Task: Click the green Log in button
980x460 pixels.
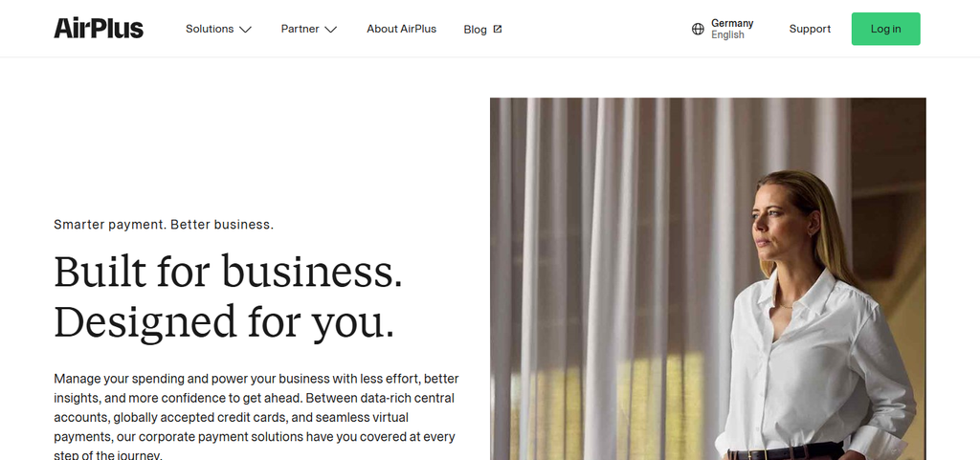Action: coord(885,29)
